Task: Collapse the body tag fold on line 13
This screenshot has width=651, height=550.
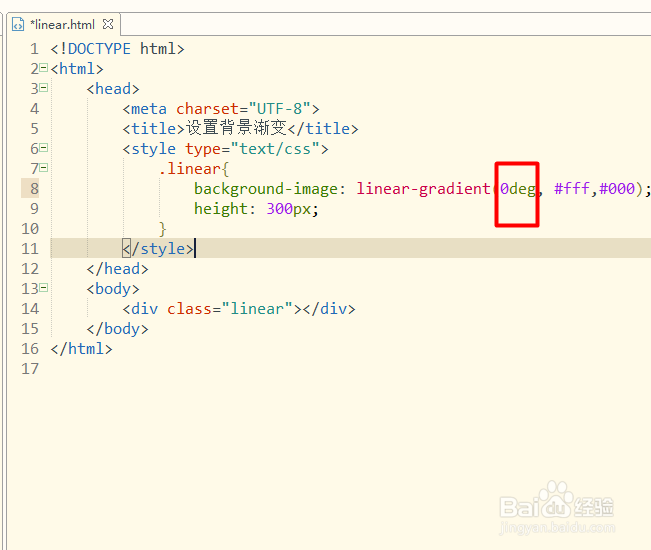Action: point(44,288)
